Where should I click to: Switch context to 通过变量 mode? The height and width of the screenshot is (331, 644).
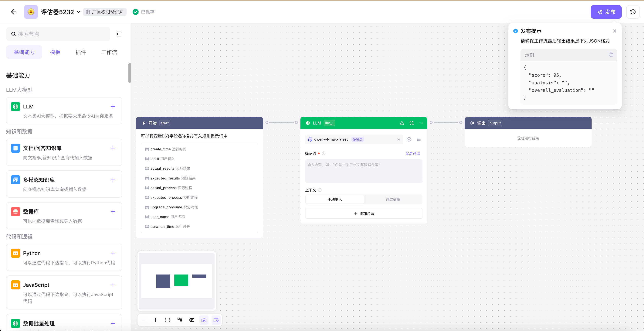coord(392,199)
